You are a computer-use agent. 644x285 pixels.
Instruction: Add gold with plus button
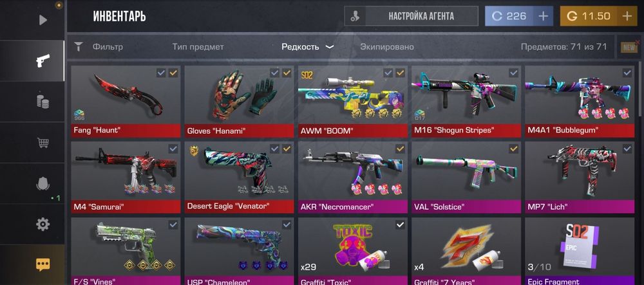(x=627, y=16)
